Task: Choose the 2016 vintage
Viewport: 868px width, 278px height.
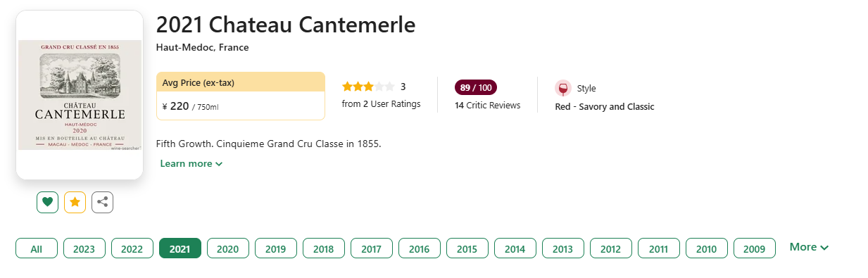Action: coord(420,248)
